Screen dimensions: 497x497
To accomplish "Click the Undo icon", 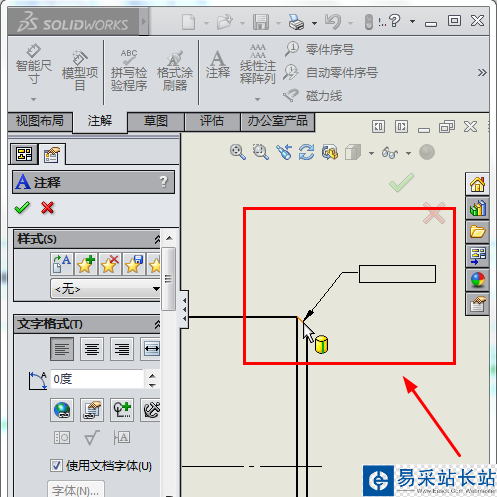I will [333, 22].
